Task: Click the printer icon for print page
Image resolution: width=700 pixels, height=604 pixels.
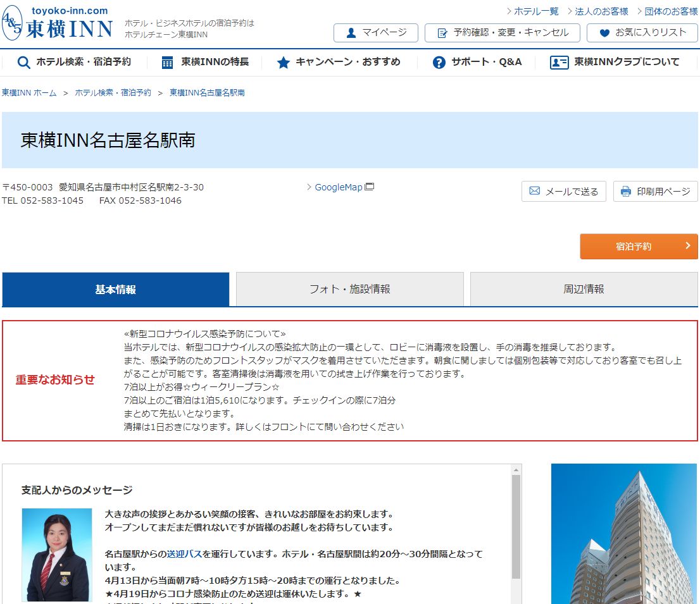Action: (x=626, y=191)
